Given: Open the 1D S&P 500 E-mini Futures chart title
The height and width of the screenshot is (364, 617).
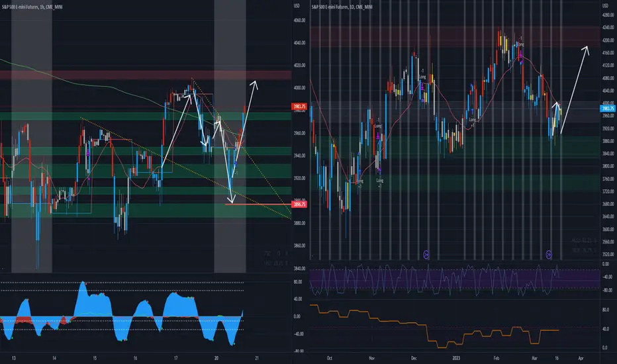Looking at the screenshot, I should coord(342,7).
